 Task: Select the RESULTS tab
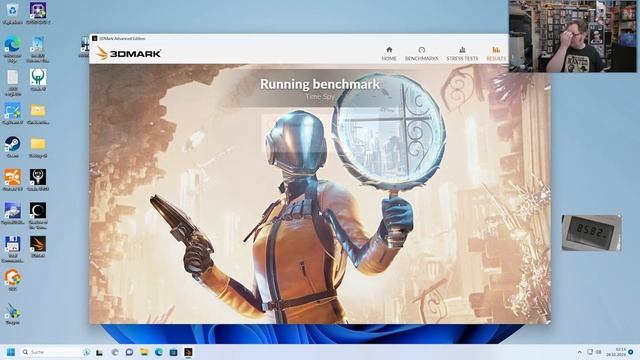click(x=496, y=53)
